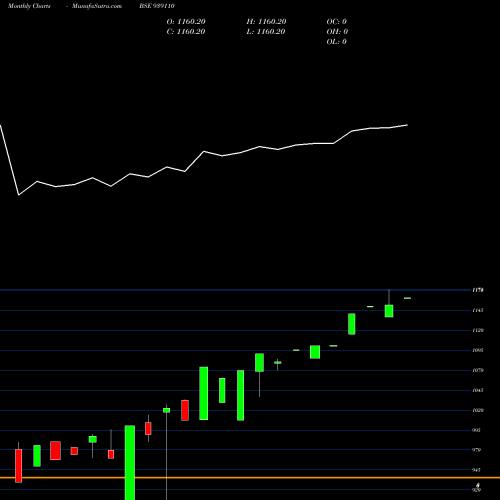Click the orange horizontal level line
Screen dimensions: 500x500
[250, 478]
